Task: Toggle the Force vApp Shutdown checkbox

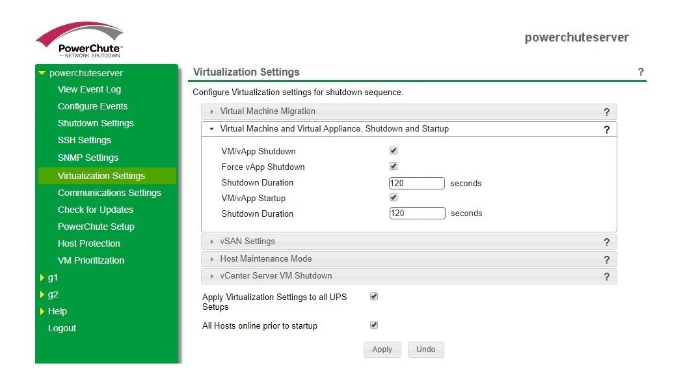Action: tap(393, 166)
